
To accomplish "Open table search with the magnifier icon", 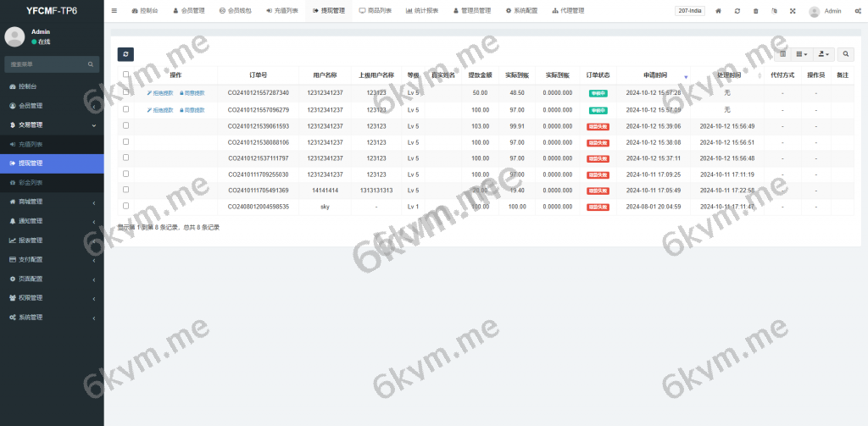I will (x=846, y=54).
